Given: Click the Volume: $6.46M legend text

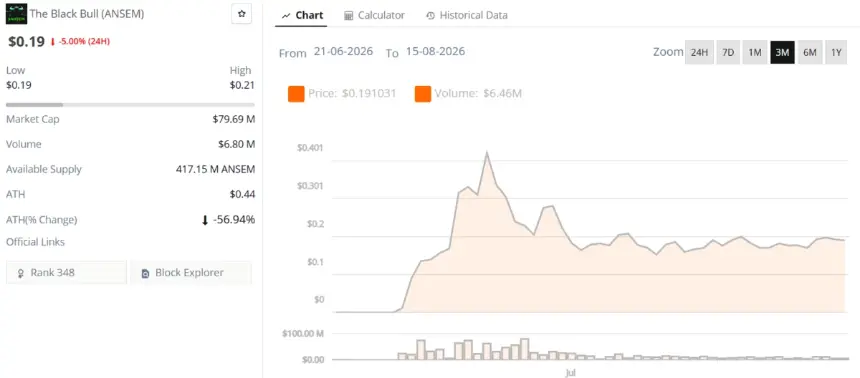Looking at the screenshot, I should (x=478, y=94).
